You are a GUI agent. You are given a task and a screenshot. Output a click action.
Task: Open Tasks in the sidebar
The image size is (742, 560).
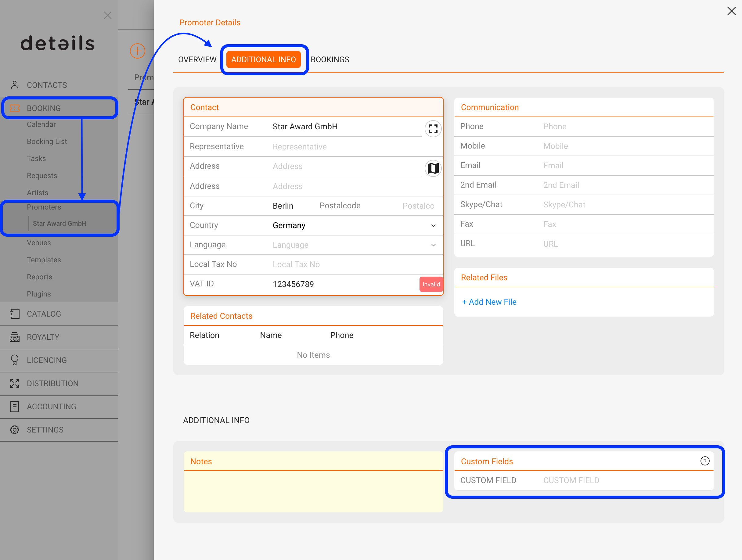pos(36,159)
